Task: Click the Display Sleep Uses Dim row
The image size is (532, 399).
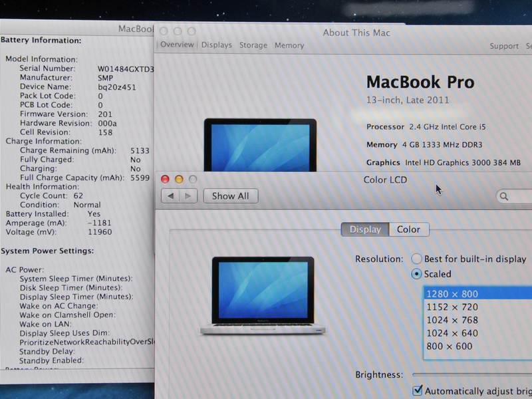Action: tap(65, 333)
